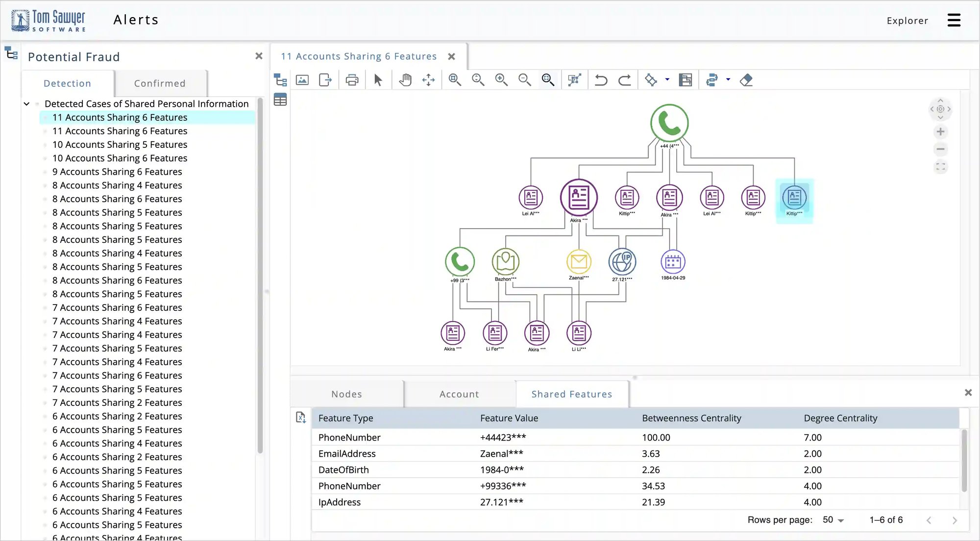Go to the previous page of table
This screenshot has height=541, width=980.
(929, 520)
